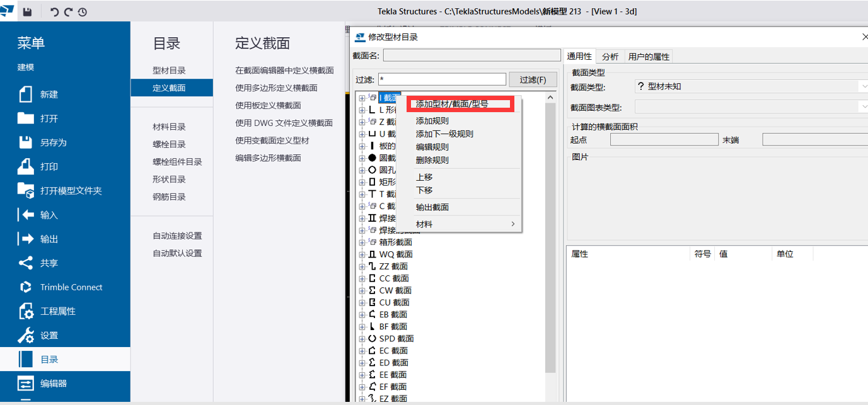The width and height of the screenshot is (868, 405).
Task: Open 螺栓组件目录 in catalog list
Action: coord(177,162)
